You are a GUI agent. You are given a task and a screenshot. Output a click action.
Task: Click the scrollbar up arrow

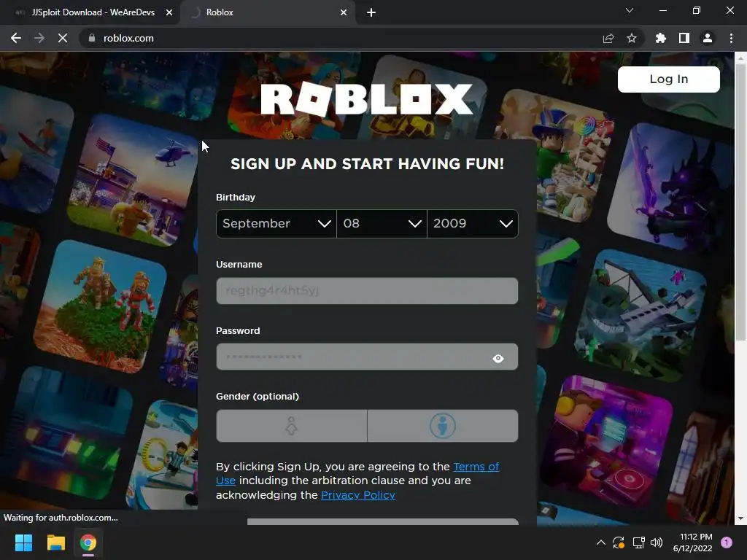coord(740,58)
